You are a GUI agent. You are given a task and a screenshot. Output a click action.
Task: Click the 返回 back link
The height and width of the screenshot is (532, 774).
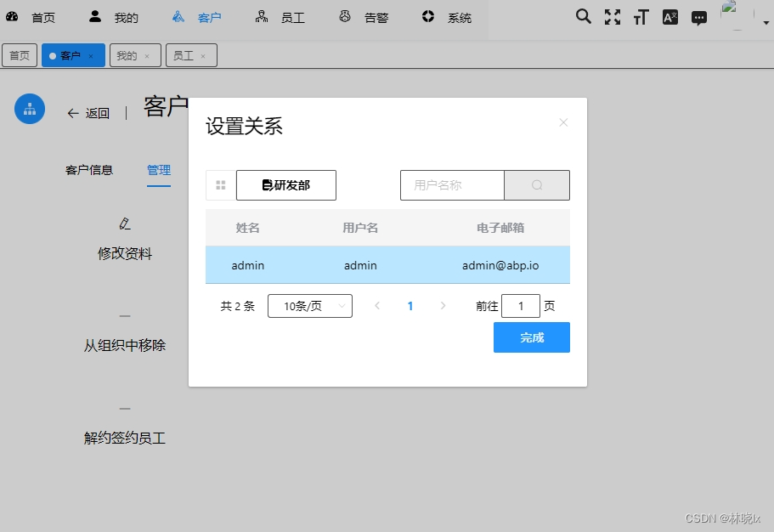pos(88,113)
